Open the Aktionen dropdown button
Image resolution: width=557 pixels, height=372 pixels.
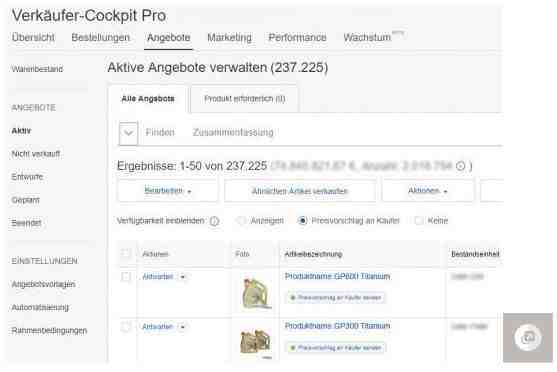click(428, 191)
